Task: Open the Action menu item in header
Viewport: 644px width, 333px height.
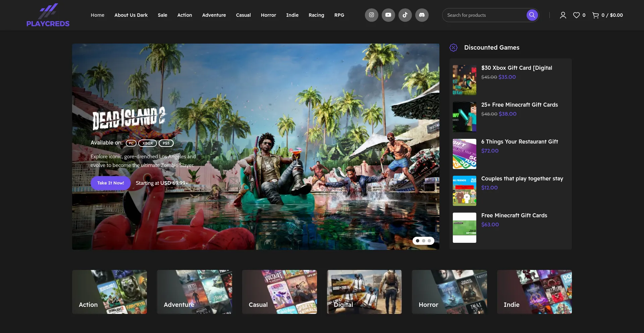Action: point(185,15)
